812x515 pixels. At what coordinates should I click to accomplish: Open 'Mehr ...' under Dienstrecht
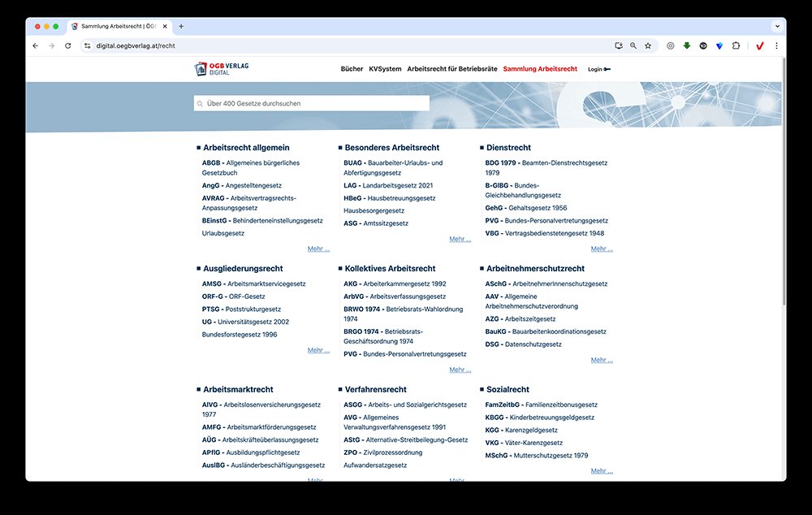(601, 249)
